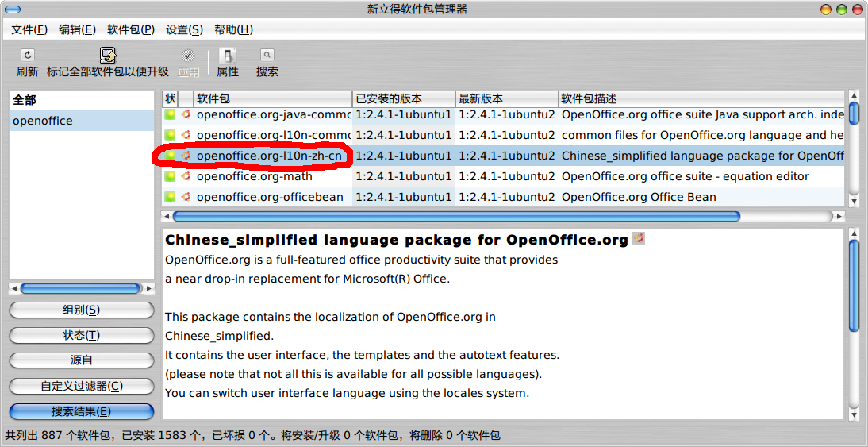Screen dimensions: 868x447
Task: Select package openoffice.org-l10n-common name
Action: pos(274,135)
